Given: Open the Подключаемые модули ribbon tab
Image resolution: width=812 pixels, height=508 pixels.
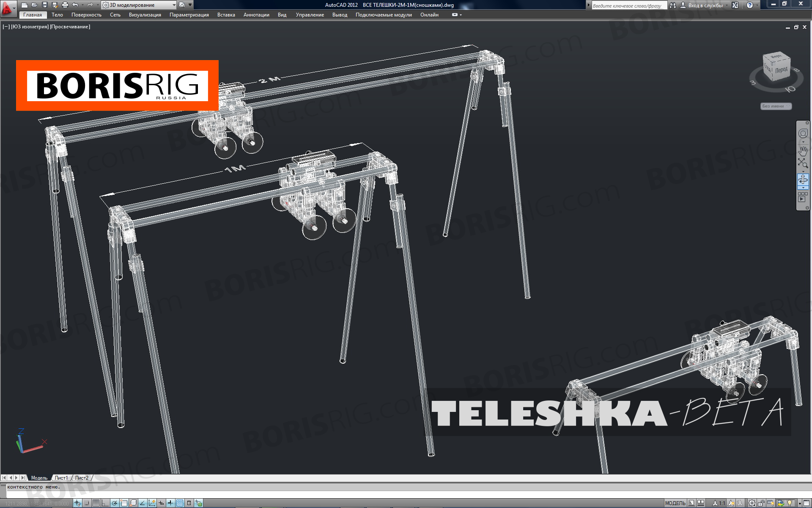Looking at the screenshot, I should (x=384, y=15).
